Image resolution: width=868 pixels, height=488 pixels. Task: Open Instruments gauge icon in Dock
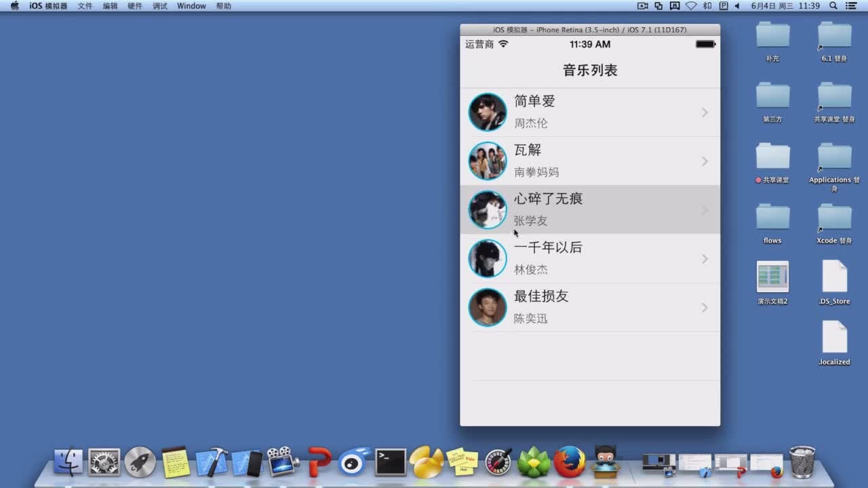pyautogui.click(x=498, y=462)
